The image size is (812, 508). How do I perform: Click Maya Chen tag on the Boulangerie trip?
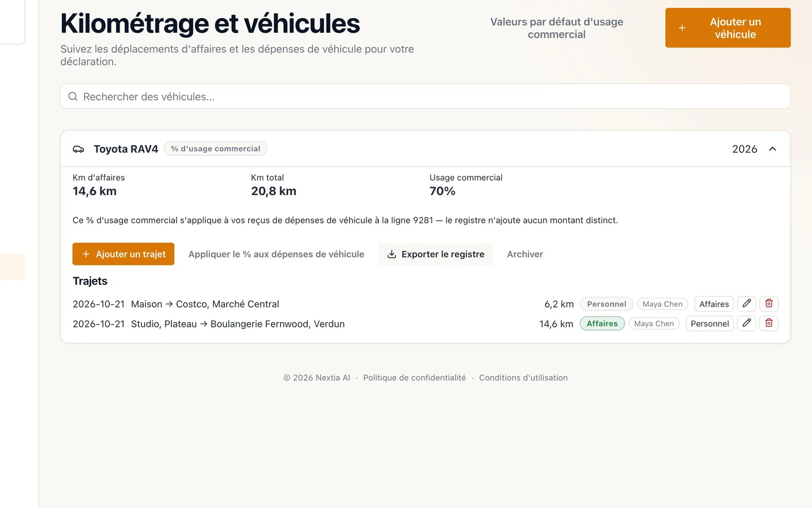tap(654, 323)
